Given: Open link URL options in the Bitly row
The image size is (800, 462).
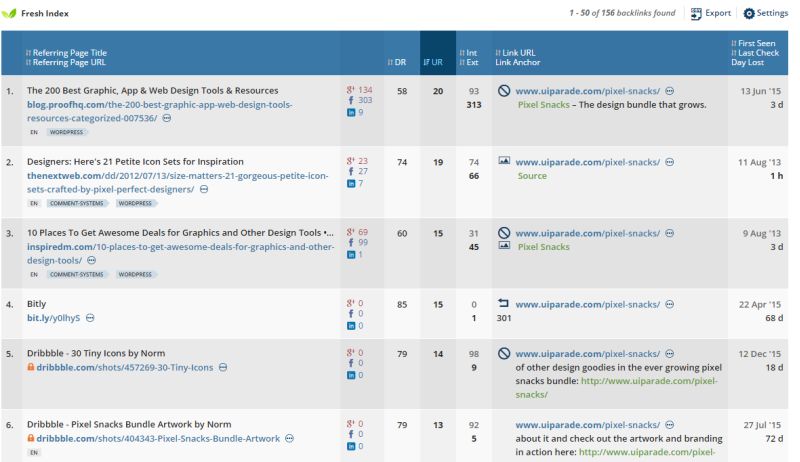Looking at the screenshot, I should [x=670, y=304].
